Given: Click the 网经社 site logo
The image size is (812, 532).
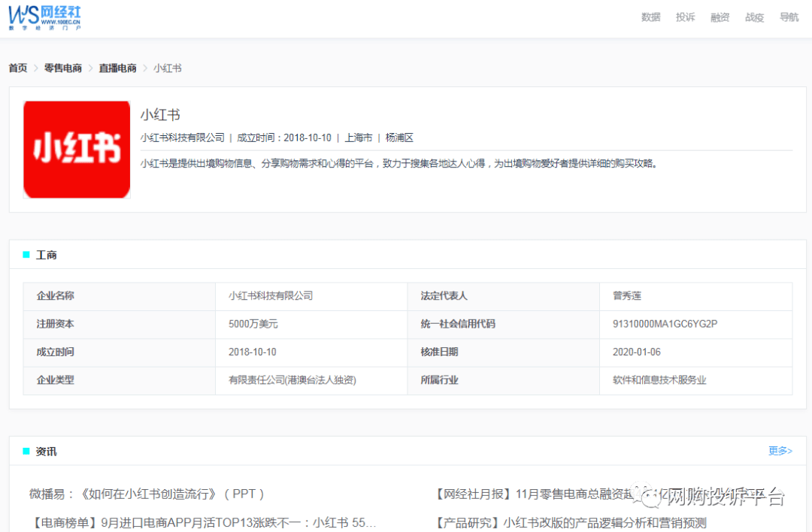Looking at the screenshot, I should click(45, 17).
